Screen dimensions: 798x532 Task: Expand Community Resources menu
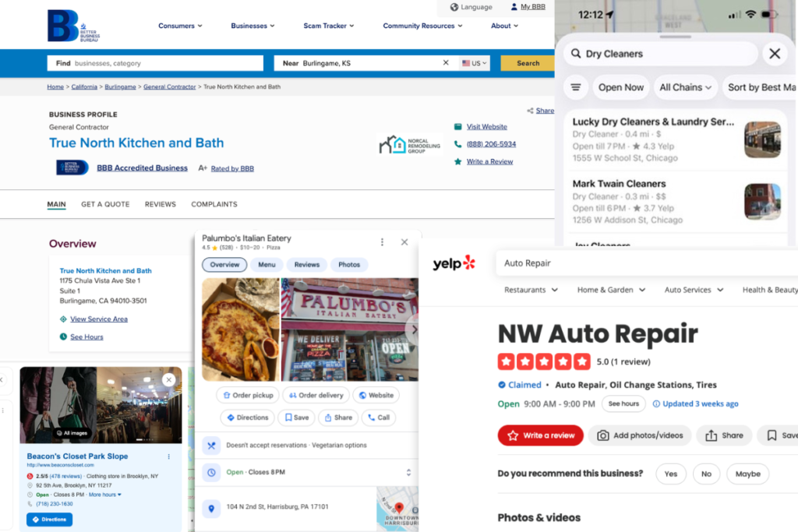tap(422, 26)
